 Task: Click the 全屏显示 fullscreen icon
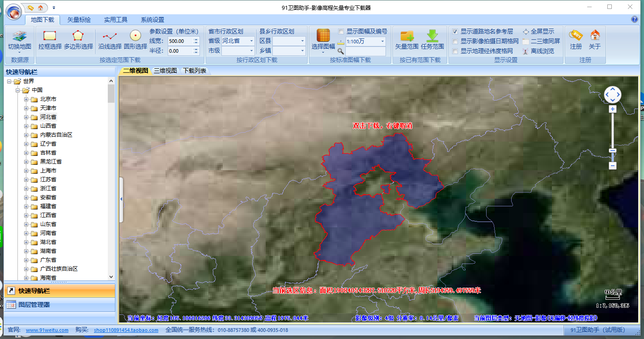pyautogui.click(x=526, y=32)
